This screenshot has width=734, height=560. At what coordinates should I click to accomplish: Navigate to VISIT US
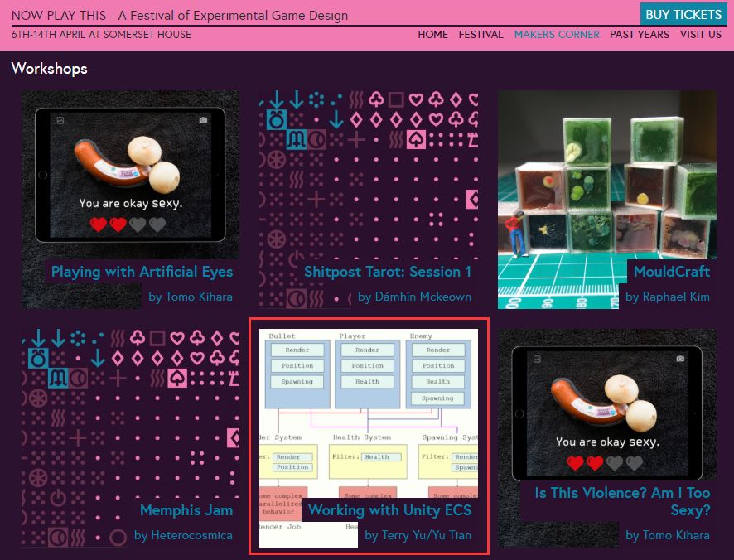pyautogui.click(x=700, y=35)
